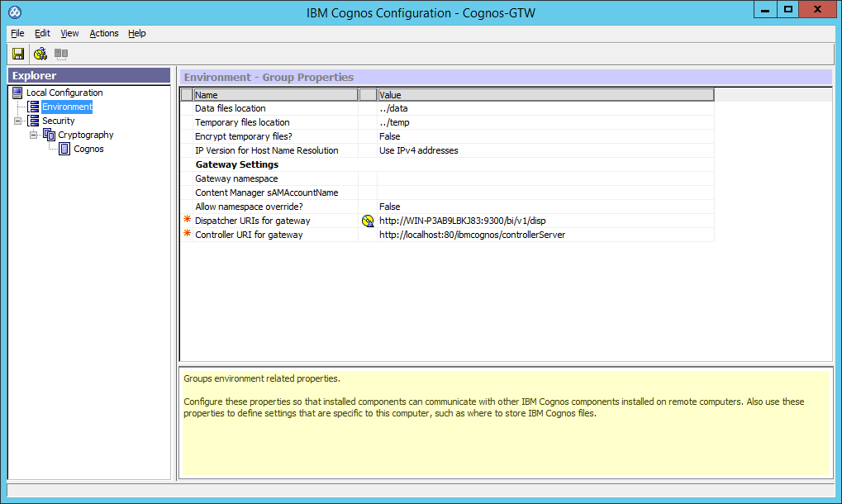Select the Cryptography tree item
The height and width of the screenshot is (504, 842).
click(86, 135)
